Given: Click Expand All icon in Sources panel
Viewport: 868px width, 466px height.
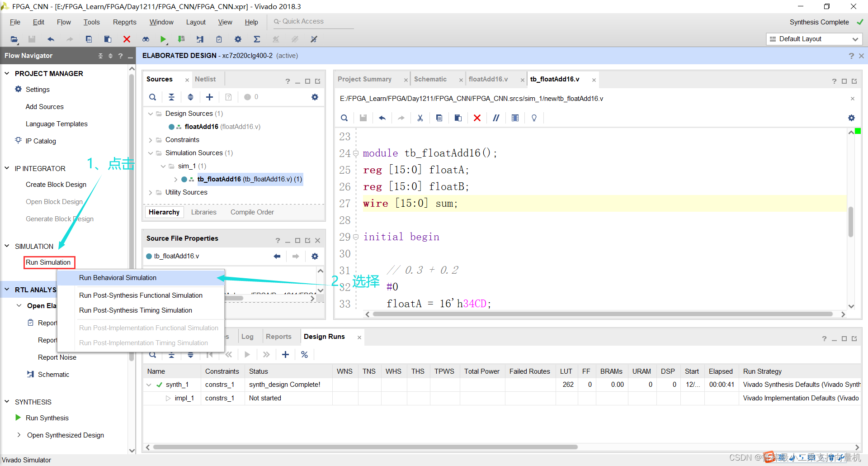Looking at the screenshot, I should (190, 97).
